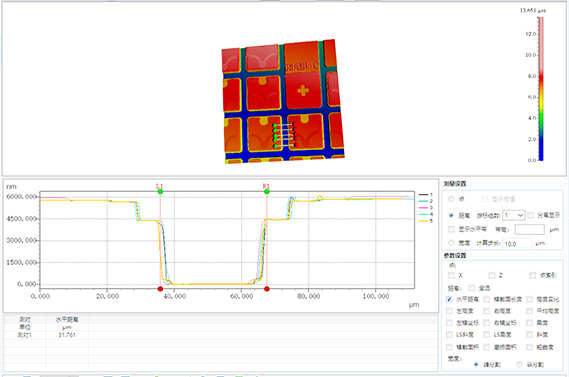Image resolution: width=569 pixels, height=377 pixels.
Task: Uncheck the 水平距离 checkbox
Action: click(x=449, y=299)
